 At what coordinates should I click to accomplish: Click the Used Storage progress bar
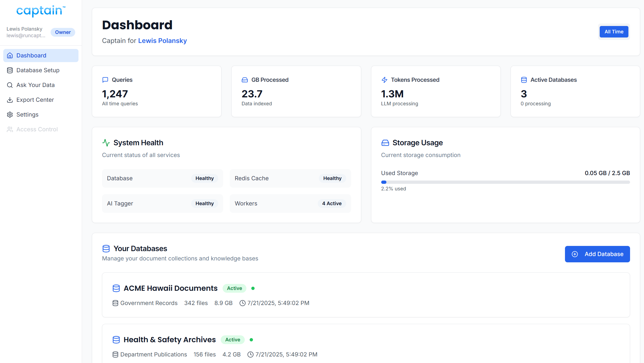(x=505, y=182)
